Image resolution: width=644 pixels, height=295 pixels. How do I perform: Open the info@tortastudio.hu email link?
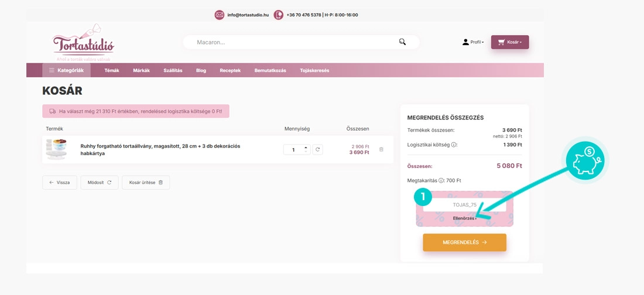[x=248, y=15]
